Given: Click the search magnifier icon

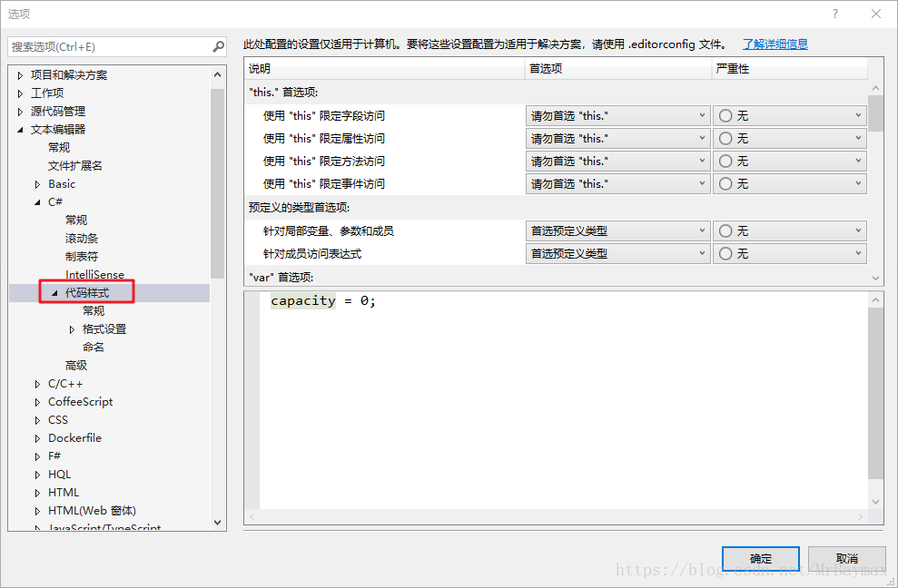Looking at the screenshot, I should 218,46.
